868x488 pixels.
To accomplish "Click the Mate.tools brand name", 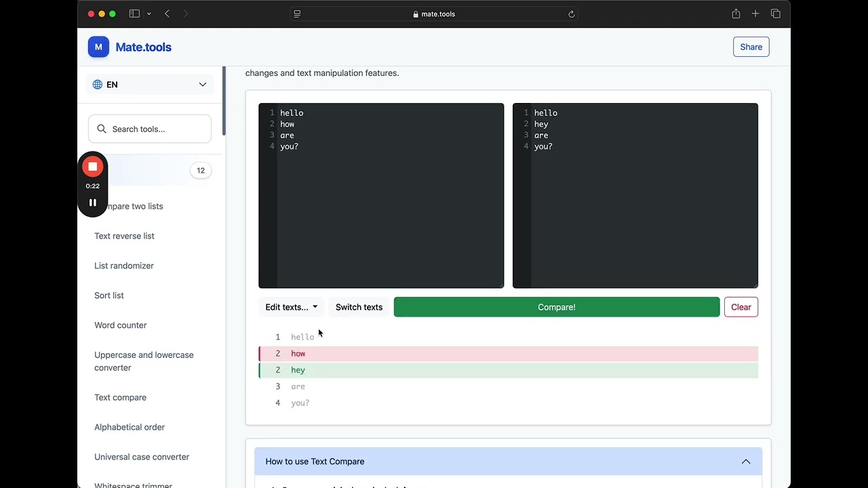I will pos(143,47).
